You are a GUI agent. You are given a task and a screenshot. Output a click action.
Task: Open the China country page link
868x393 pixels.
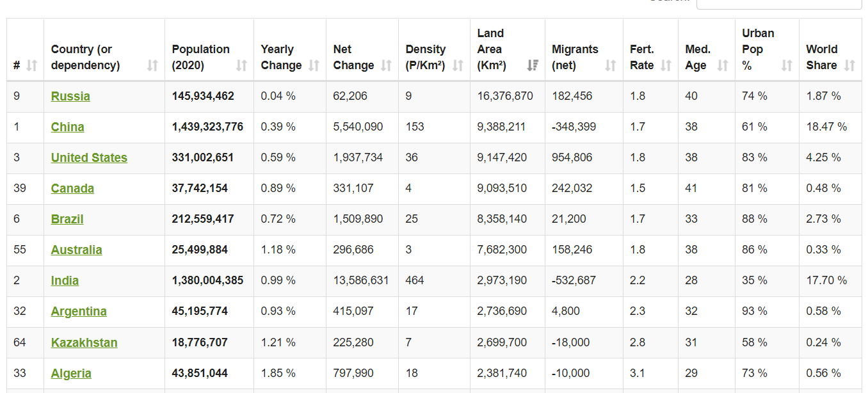pyautogui.click(x=67, y=127)
